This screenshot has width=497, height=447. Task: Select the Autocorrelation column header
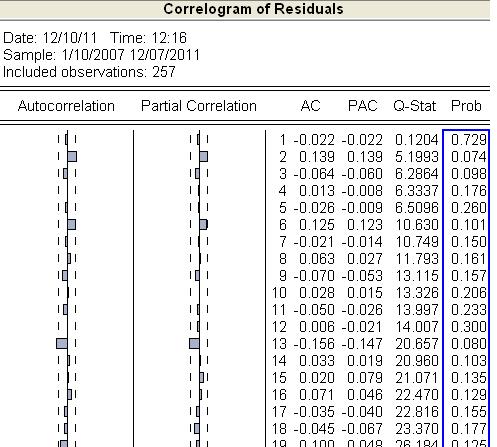point(66,106)
